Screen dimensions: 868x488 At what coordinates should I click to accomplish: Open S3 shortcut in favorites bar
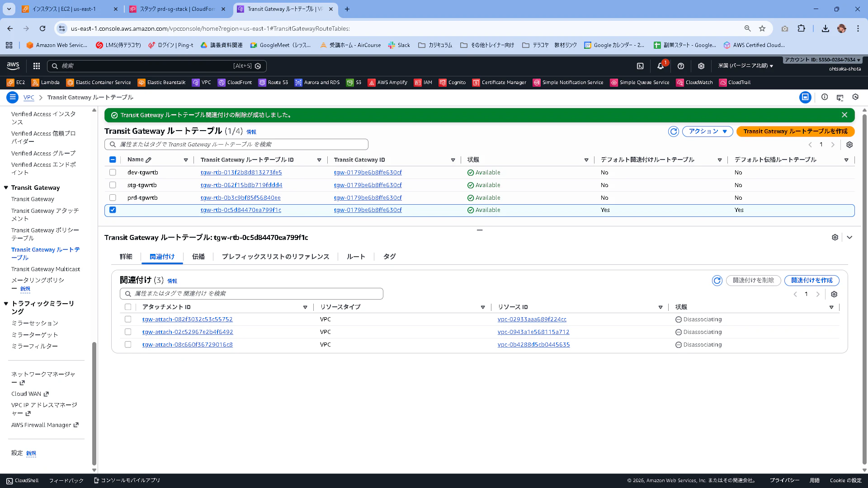coord(354,82)
